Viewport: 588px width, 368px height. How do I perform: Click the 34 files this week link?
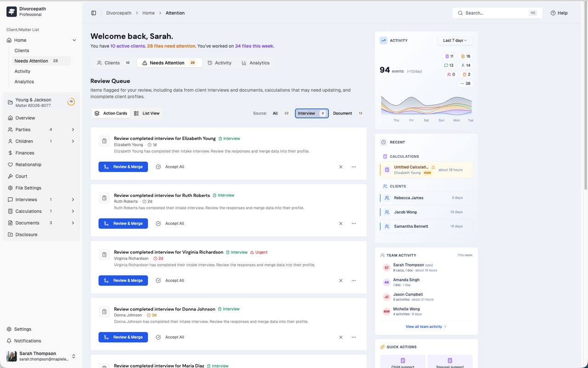[x=254, y=46]
